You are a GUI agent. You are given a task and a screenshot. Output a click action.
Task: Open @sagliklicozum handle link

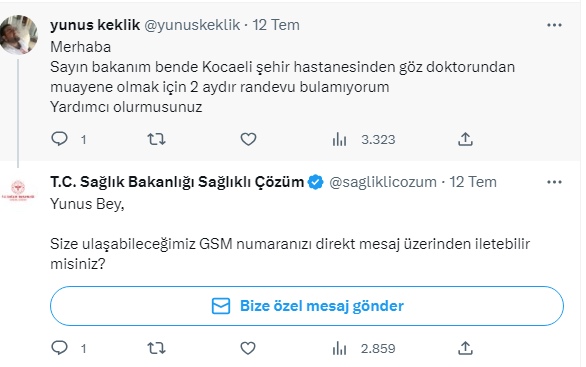tap(383, 182)
